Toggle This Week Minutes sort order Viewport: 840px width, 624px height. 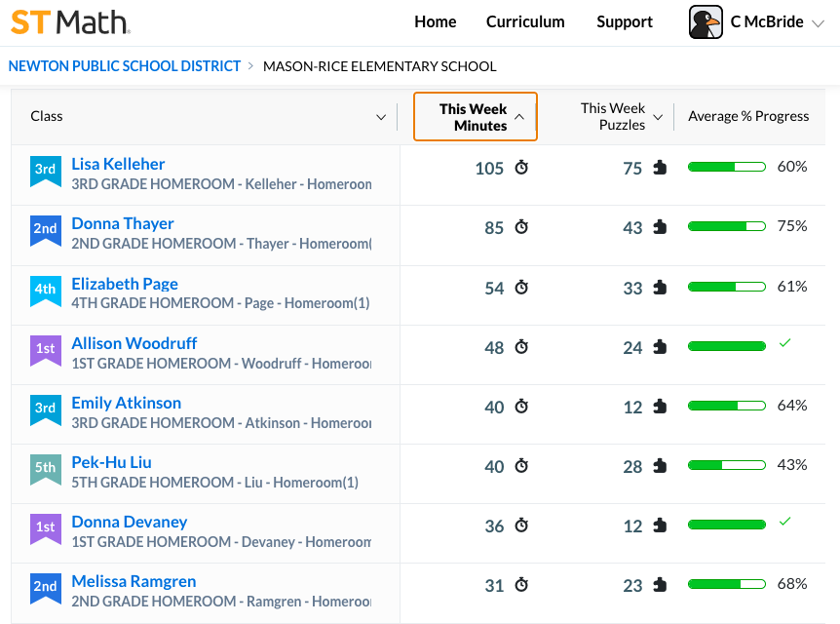[476, 117]
